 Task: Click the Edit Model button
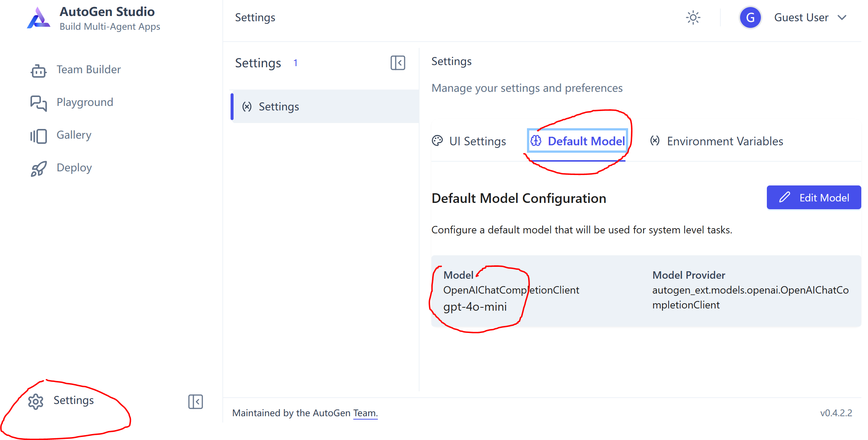point(814,197)
